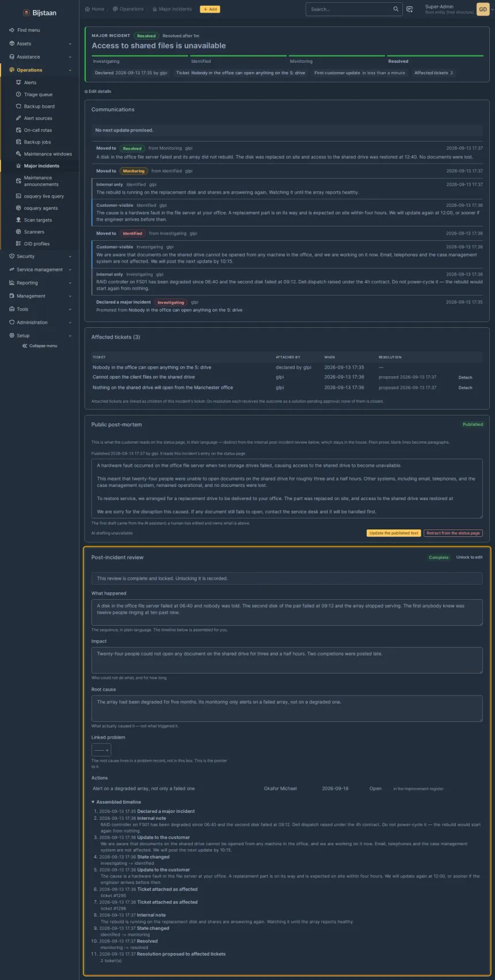Click the magnifier icon in the search box
The image size is (495, 980).
pyautogui.click(x=395, y=9)
